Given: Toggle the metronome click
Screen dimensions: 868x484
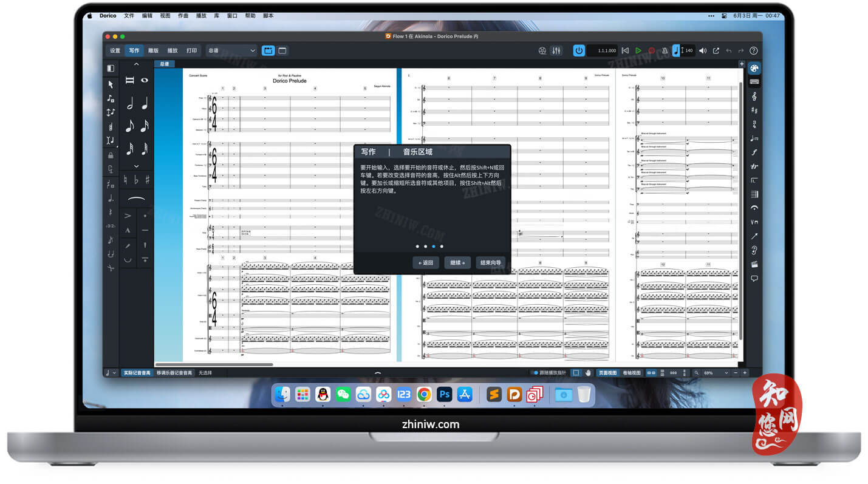Looking at the screenshot, I should coord(665,50).
